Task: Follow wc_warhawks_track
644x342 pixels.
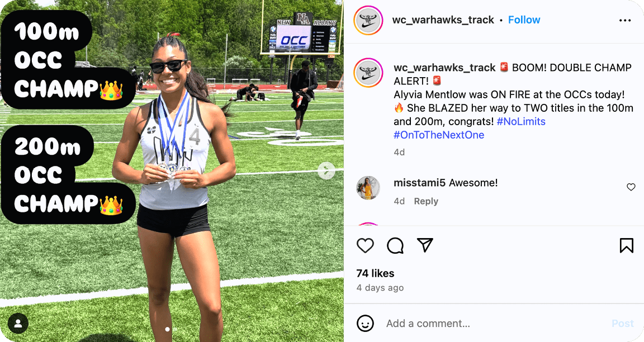Action: click(x=524, y=20)
